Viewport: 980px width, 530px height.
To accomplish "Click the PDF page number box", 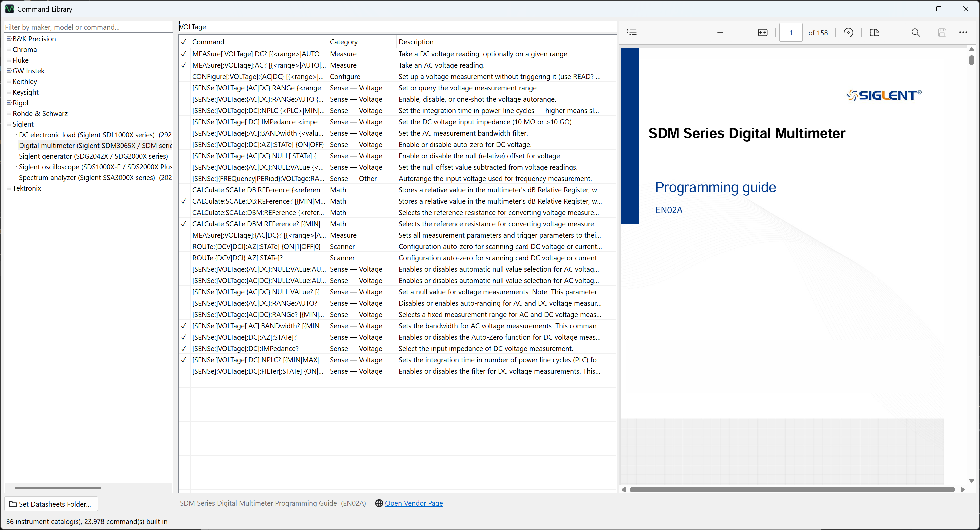I will pos(791,33).
